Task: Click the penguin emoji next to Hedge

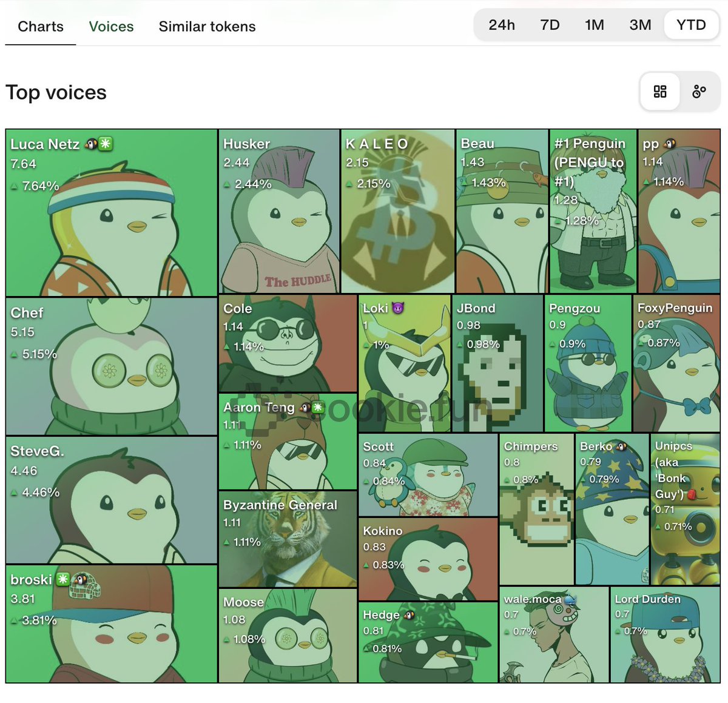Action: 409,615
